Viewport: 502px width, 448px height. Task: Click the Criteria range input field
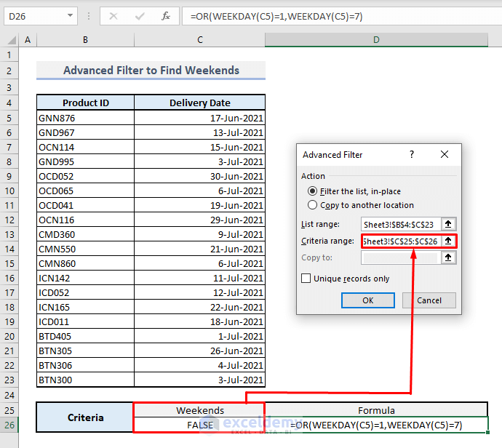(401, 241)
